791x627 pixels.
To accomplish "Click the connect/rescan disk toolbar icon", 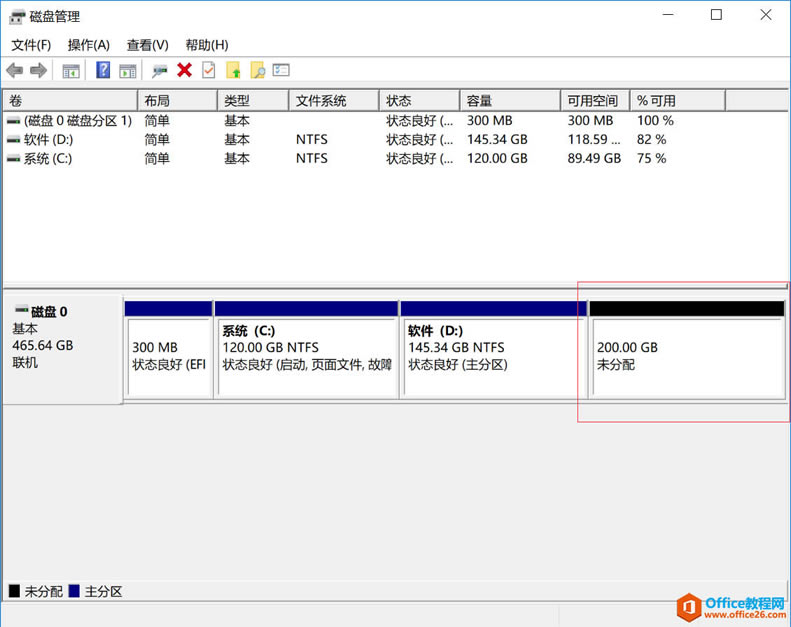I will pos(159,71).
